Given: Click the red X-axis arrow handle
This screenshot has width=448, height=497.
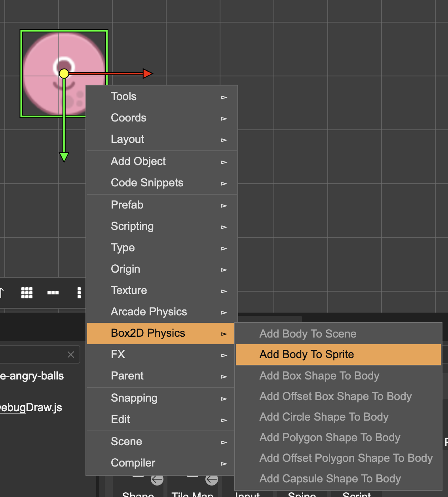Looking at the screenshot, I should 148,73.
